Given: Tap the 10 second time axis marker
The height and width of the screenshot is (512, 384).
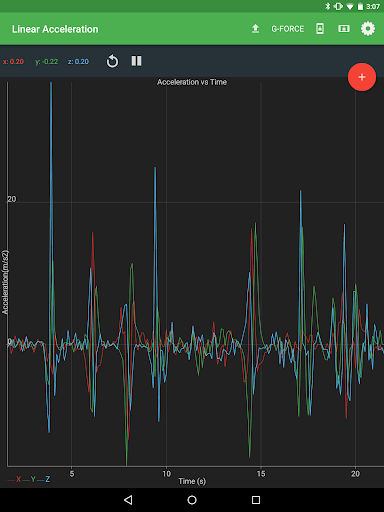Looking at the screenshot, I should pos(166,474).
